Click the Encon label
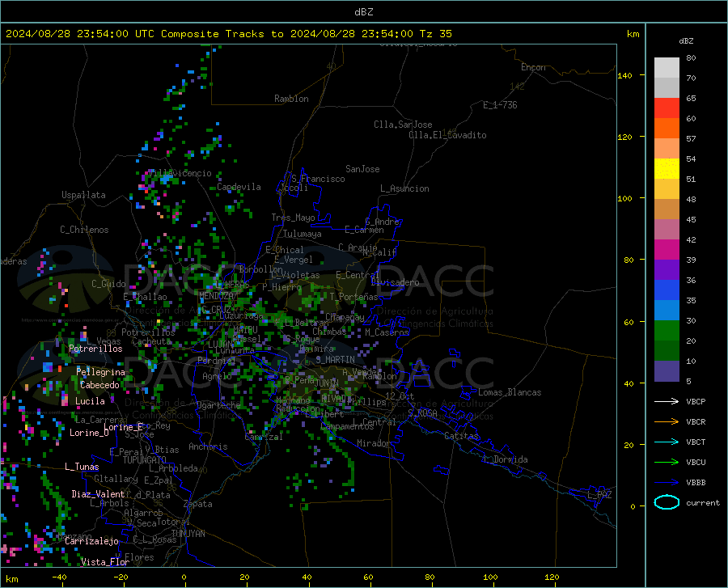The image size is (728, 588). point(533,67)
